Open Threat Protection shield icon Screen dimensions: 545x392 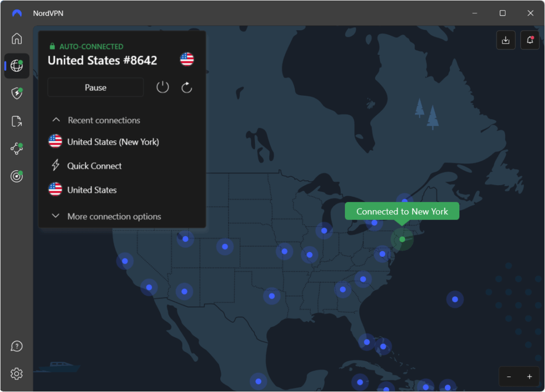(16, 93)
